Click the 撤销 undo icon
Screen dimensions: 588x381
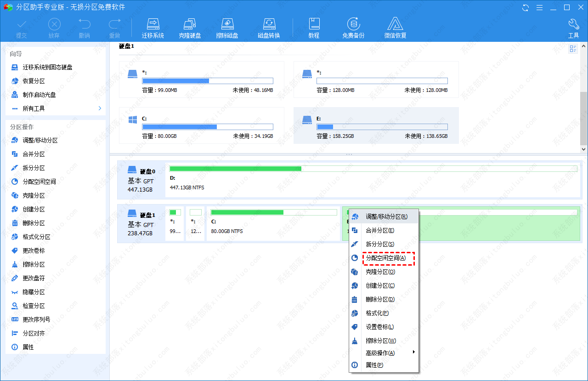(x=84, y=27)
